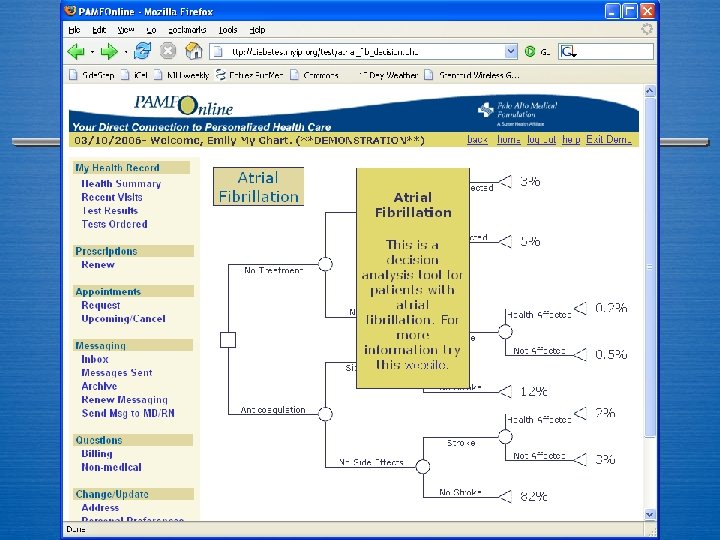
Task: Click the No Side Effects chance node circle
Action: click(422, 467)
